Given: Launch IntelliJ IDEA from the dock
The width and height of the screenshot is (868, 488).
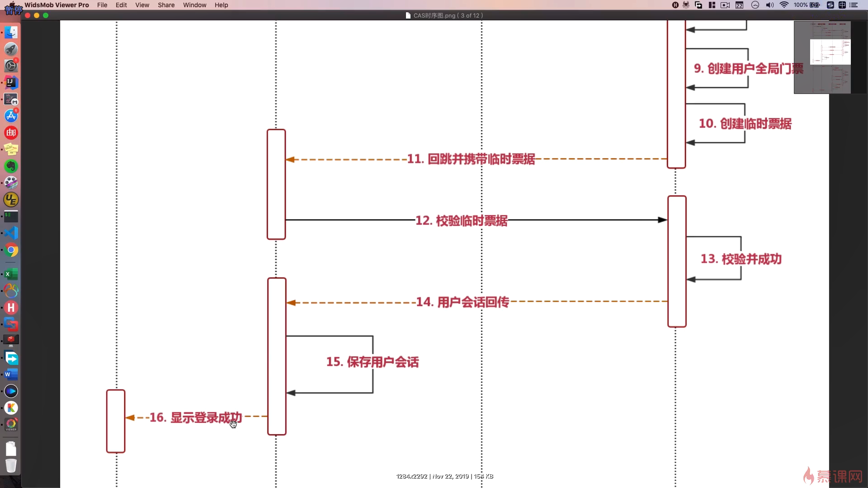Looking at the screenshot, I should click(11, 82).
